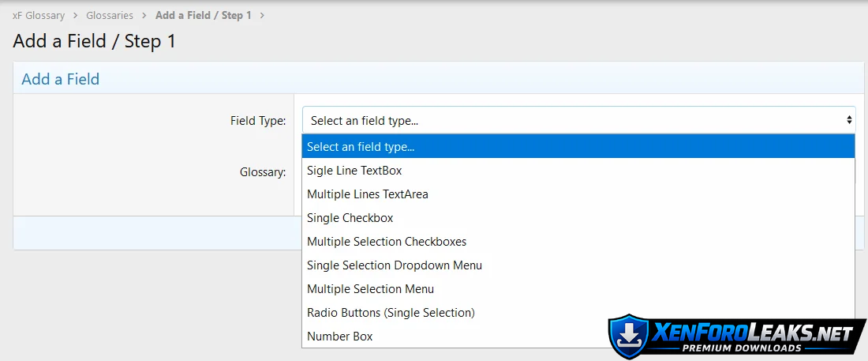Click the Field Type select box text

pyautogui.click(x=365, y=121)
